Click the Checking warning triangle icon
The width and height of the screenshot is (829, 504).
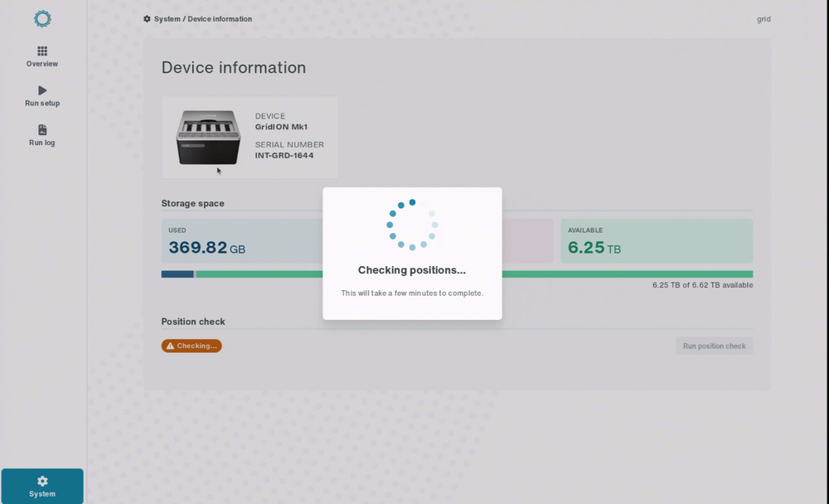coord(170,346)
